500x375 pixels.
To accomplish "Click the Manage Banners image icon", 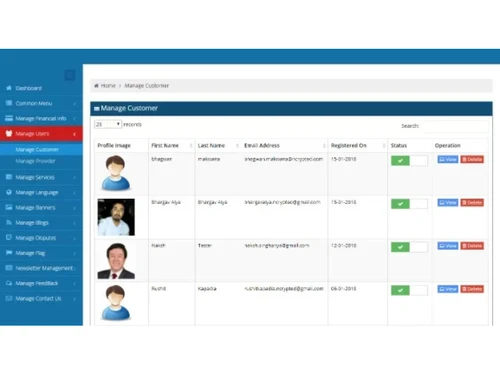I will click(9, 207).
